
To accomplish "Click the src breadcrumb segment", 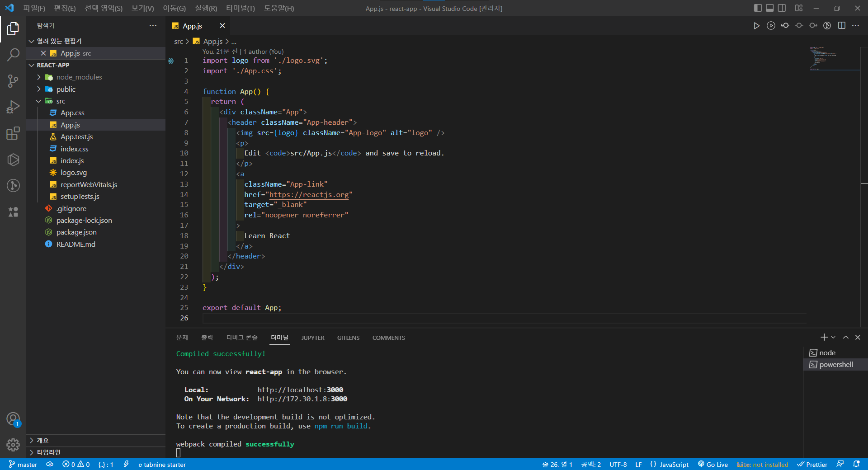I will pos(179,42).
